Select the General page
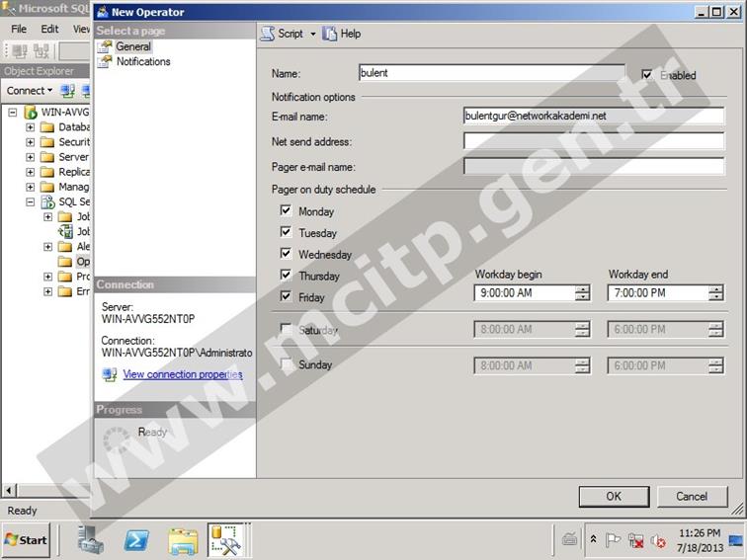 click(133, 46)
